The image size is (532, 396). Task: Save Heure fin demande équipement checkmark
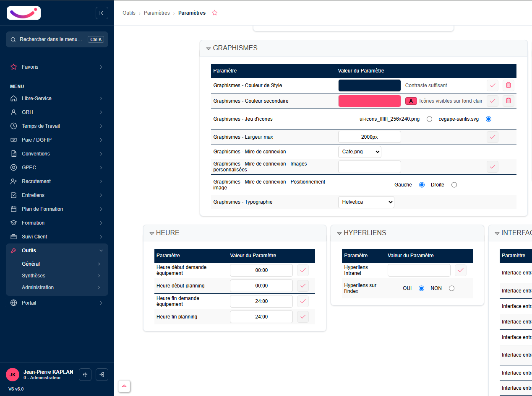(303, 301)
